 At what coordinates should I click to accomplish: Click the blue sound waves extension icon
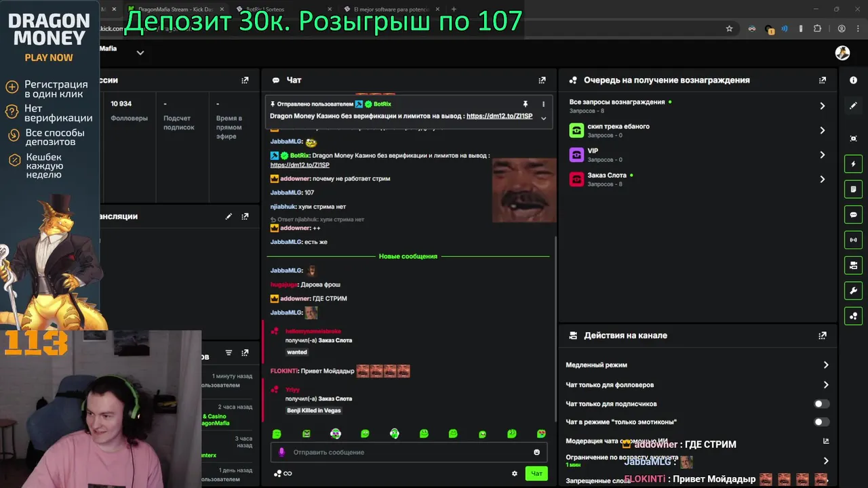[785, 28]
